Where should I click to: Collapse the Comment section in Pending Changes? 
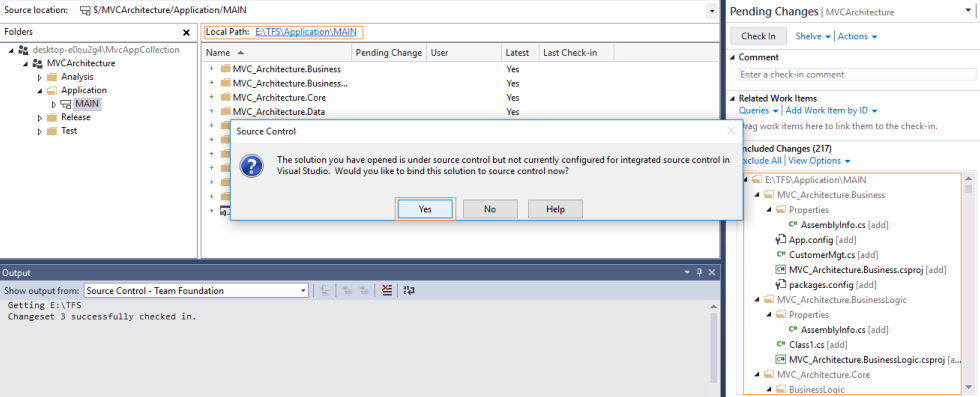pos(732,58)
